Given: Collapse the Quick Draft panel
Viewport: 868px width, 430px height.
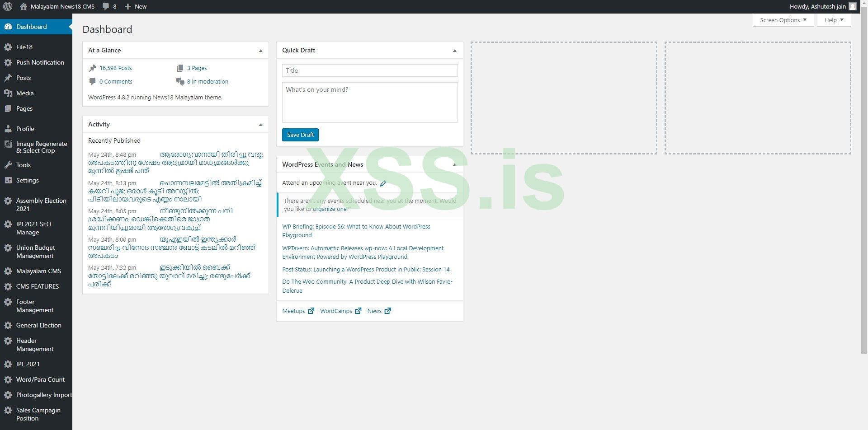Looking at the screenshot, I should coord(455,51).
